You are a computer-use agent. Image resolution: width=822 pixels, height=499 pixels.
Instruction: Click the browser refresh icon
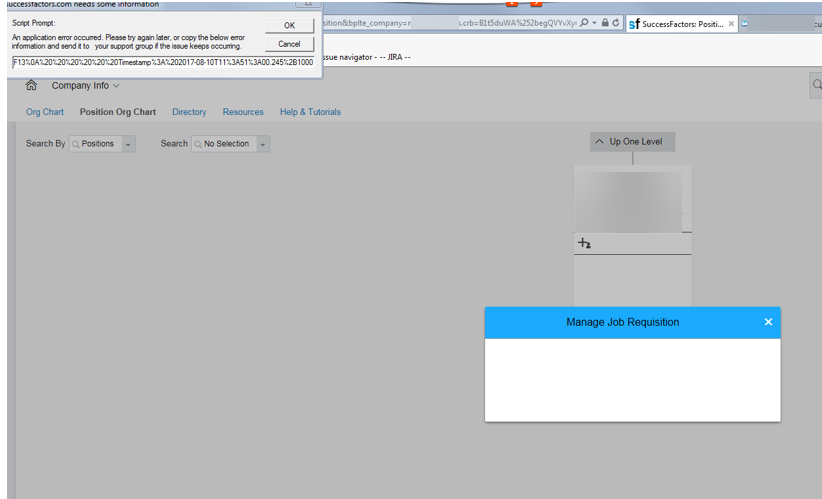pyautogui.click(x=616, y=23)
